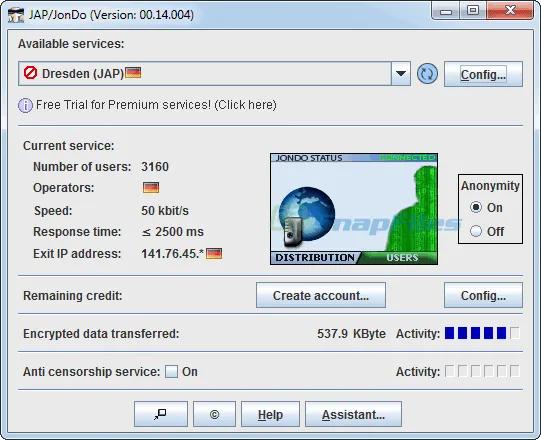
Task: Click the Free Trial for Premium services link
Action: point(156,105)
